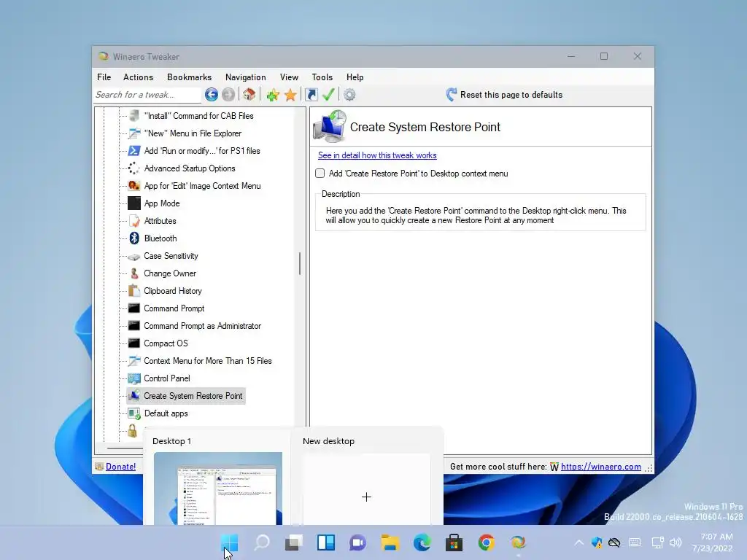The image size is (747, 560).
Task: Click in the Search for a tweak field
Action: click(x=147, y=95)
